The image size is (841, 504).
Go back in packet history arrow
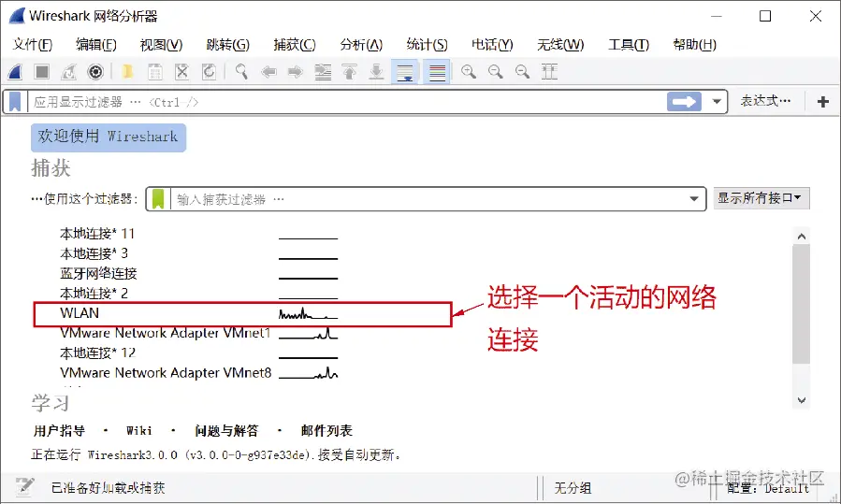(268, 71)
